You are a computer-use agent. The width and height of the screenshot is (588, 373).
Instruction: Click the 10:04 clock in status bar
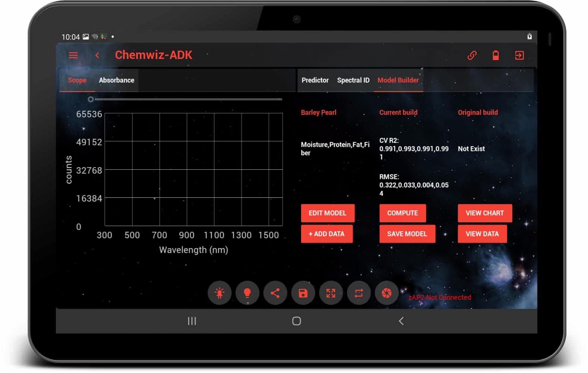coord(70,37)
